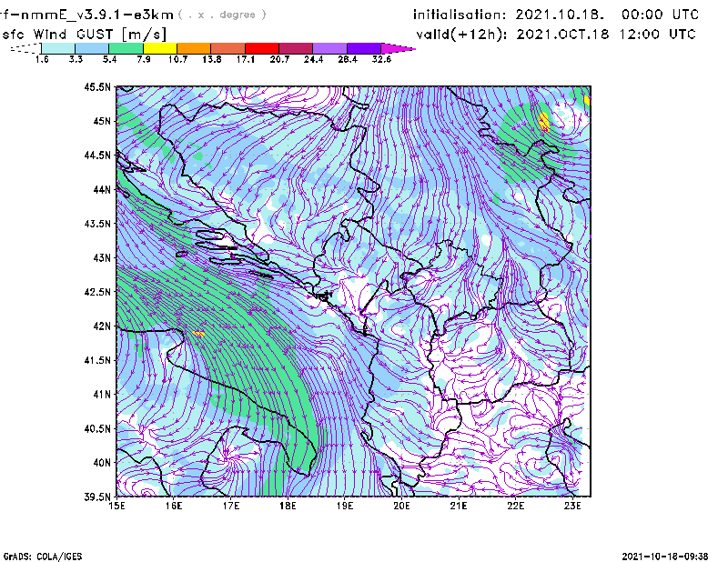Select the orange legend color block

(194, 48)
